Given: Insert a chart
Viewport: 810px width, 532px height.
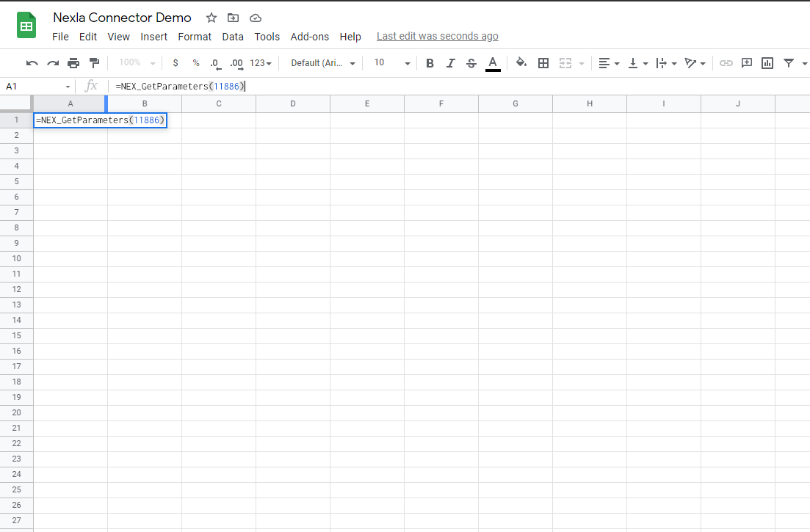Looking at the screenshot, I should [767, 63].
